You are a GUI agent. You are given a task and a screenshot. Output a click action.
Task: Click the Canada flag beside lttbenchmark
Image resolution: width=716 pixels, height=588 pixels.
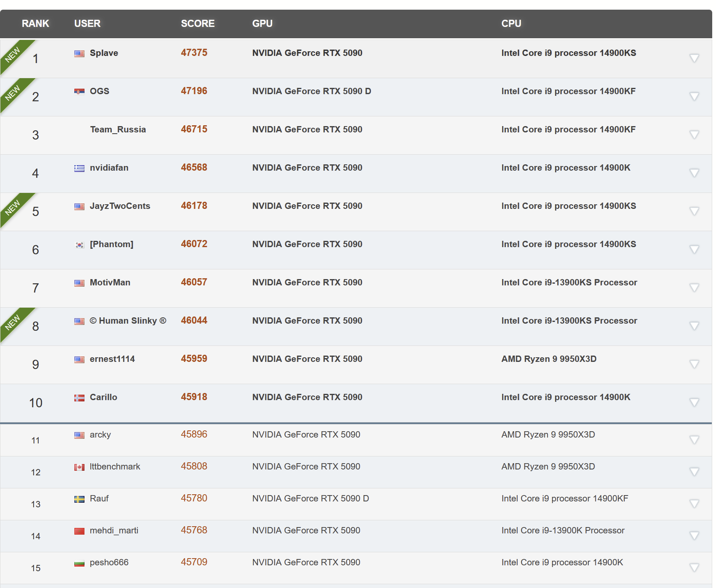tap(79, 467)
